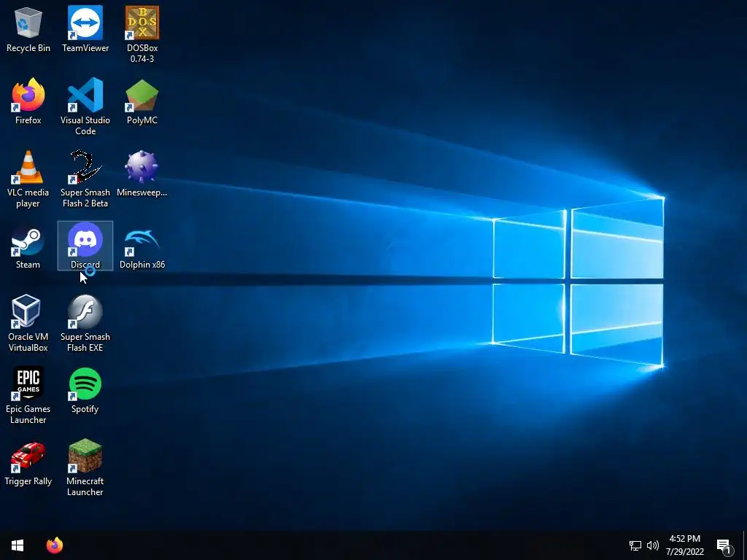747x560 pixels.
Task: Click the Discord desktop shortcut
Action: click(x=85, y=246)
